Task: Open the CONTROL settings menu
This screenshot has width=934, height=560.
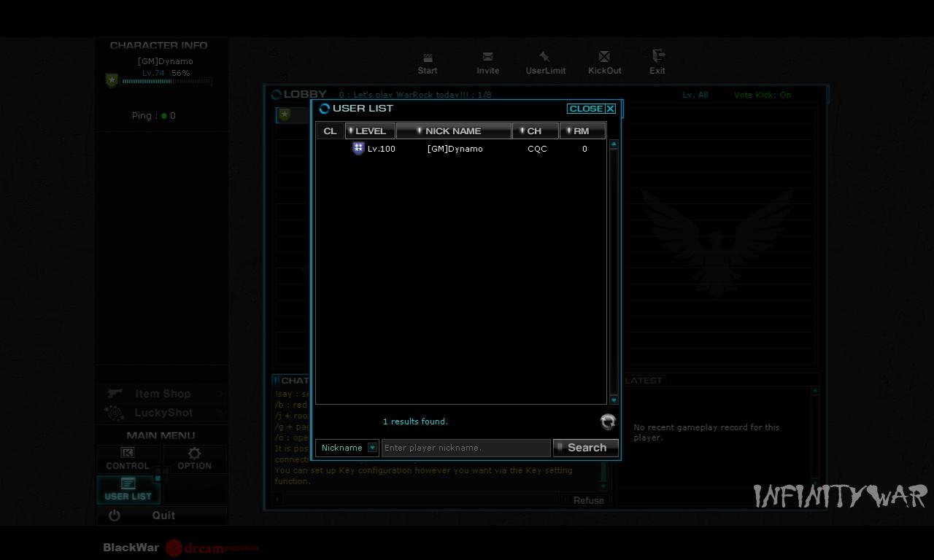Action: click(x=128, y=459)
